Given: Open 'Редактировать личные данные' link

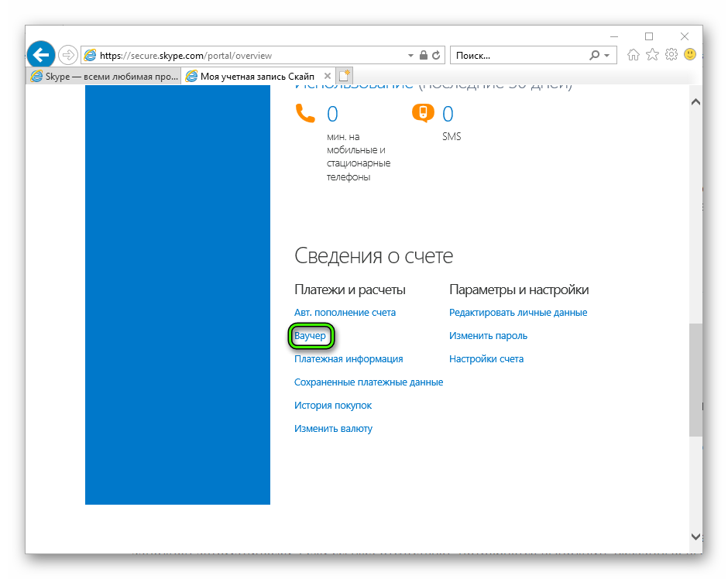Looking at the screenshot, I should [x=518, y=313].
